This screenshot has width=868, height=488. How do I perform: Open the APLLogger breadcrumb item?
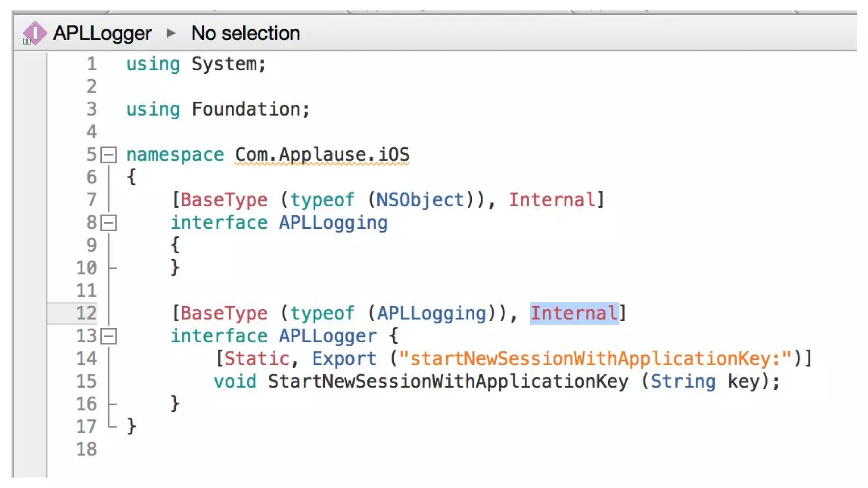pyautogui.click(x=102, y=33)
